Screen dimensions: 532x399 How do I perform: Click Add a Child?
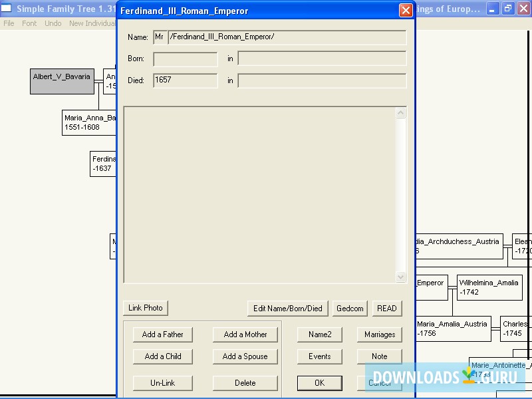click(x=163, y=356)
